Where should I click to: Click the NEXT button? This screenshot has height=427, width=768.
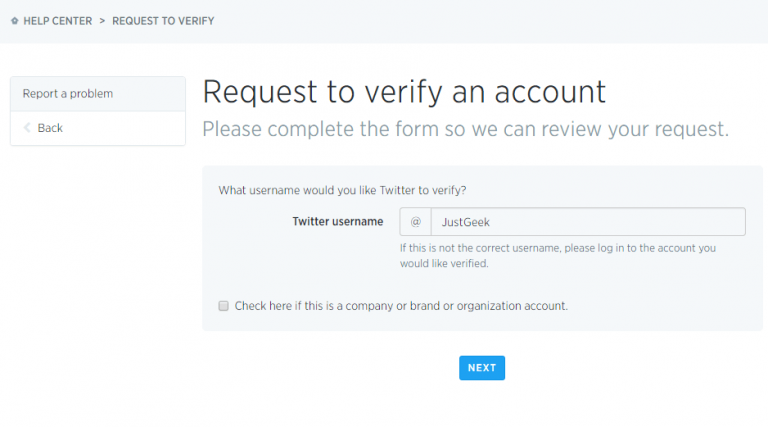point(482,368)
